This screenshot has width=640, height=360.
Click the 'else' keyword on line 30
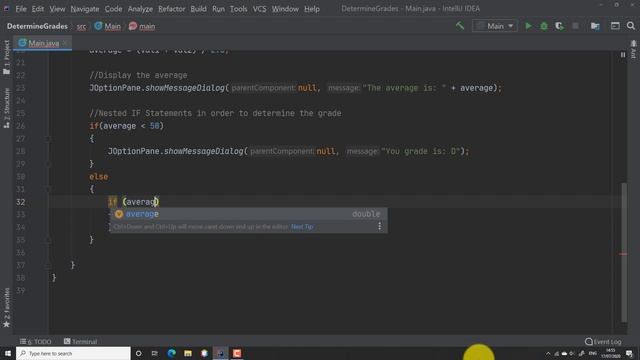[99, 177]
